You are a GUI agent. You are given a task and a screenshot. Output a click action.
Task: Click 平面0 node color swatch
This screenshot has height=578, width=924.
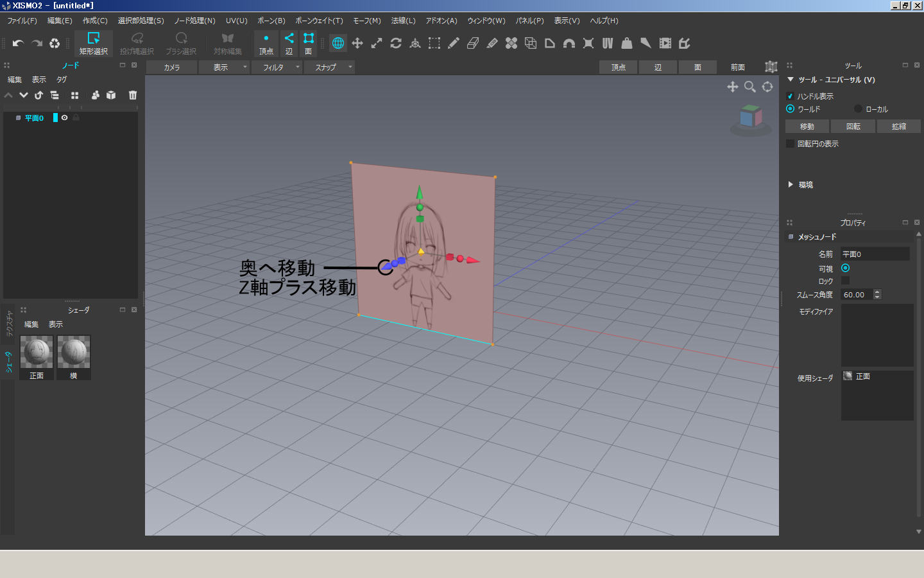tap(55, 118)
